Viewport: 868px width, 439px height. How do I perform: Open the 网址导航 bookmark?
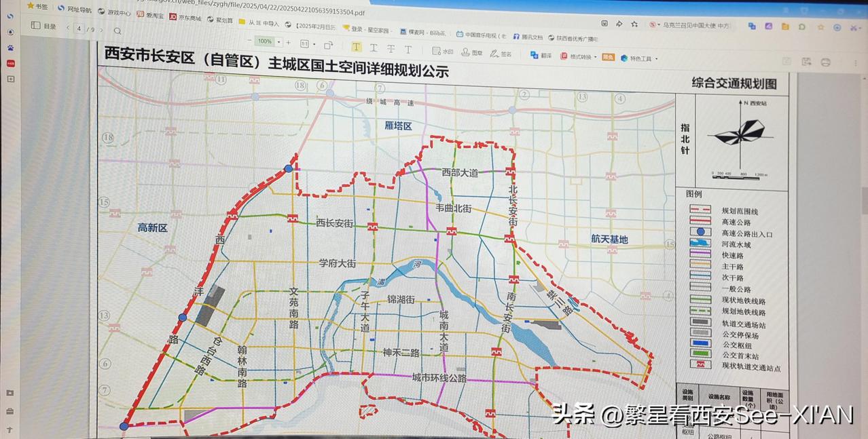click(x=75, y=9)
